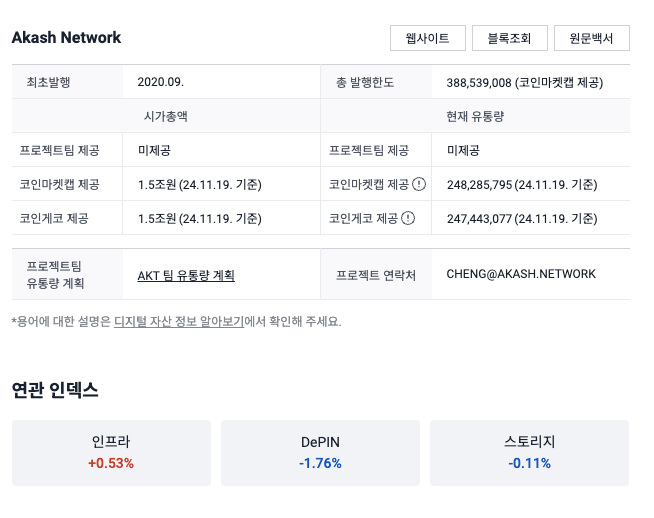Click the 총 발행한도 label
Viewport: 654px width, 518px height.
(x=365, y=82)
